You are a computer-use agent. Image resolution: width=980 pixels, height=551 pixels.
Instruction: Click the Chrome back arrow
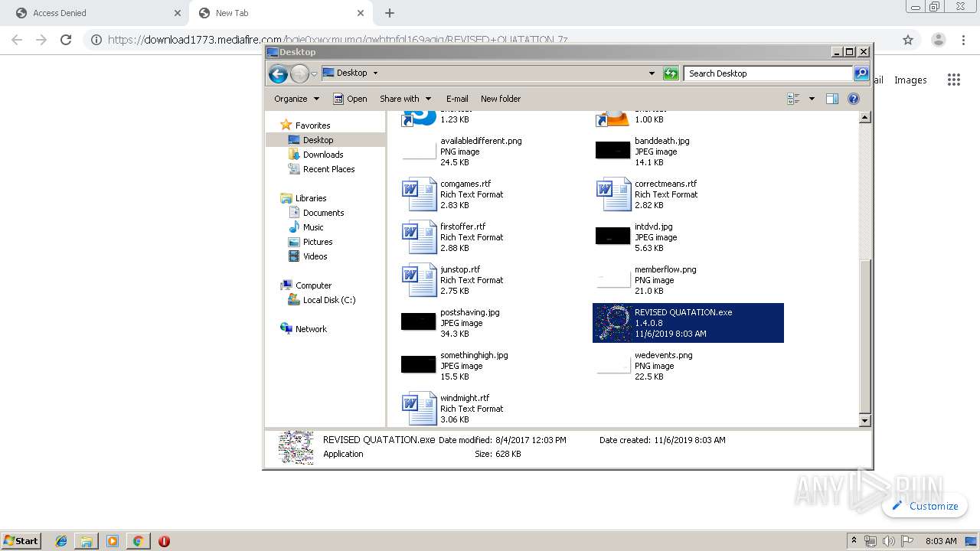pyautogui.click(x=17, y=40)
